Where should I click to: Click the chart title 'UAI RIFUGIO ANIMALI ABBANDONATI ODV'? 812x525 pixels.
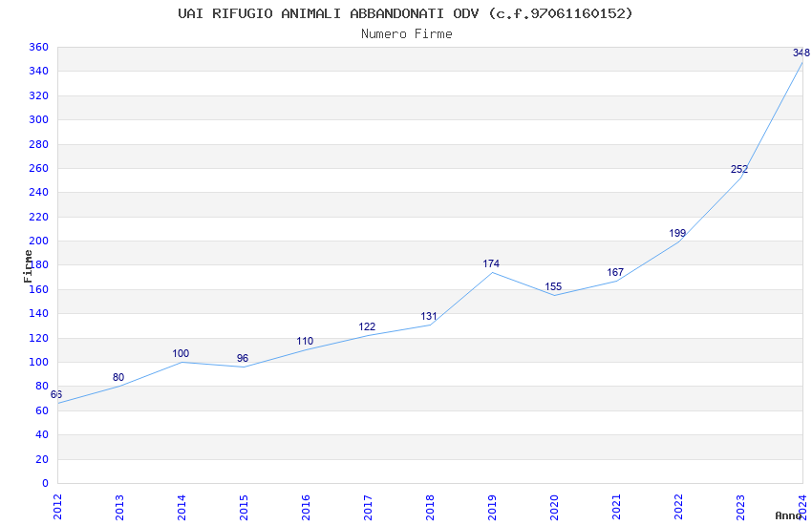click(329, 13)
